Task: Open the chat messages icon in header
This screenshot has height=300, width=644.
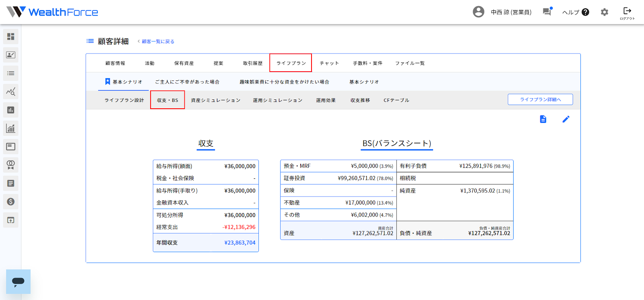Action: click(547, 12)
